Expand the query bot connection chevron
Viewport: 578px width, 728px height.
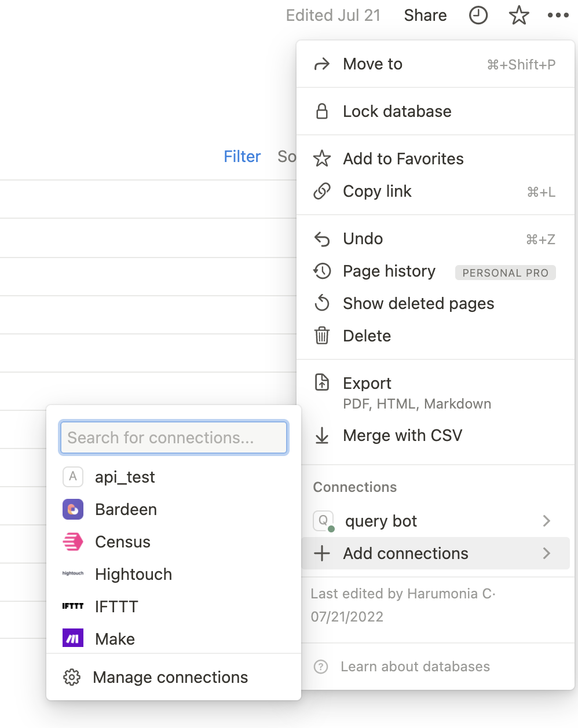pos(546,521)
